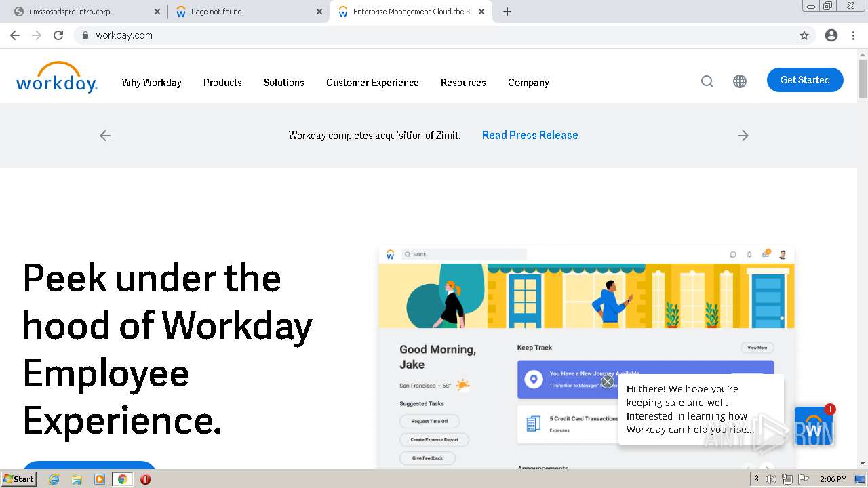Open the Products menu
Viewport: 868px width, 488px height.
click(x=222, y=83)
